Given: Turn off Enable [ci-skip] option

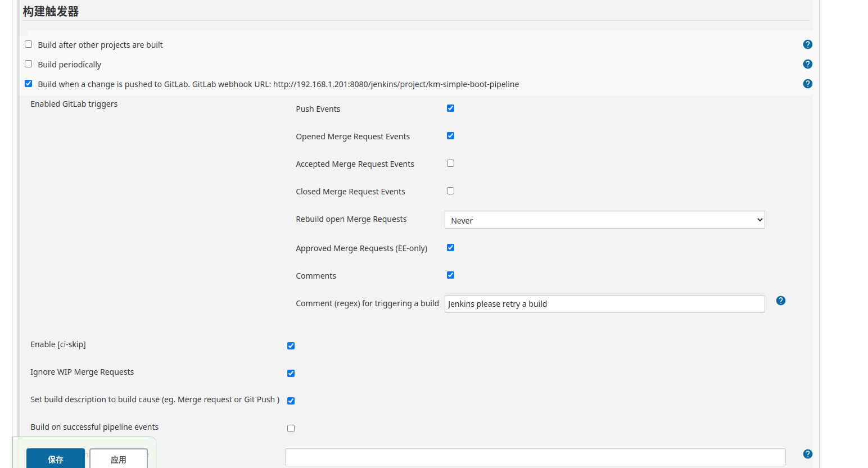Looking at the screenshot, I should click(x=291, y=346).
